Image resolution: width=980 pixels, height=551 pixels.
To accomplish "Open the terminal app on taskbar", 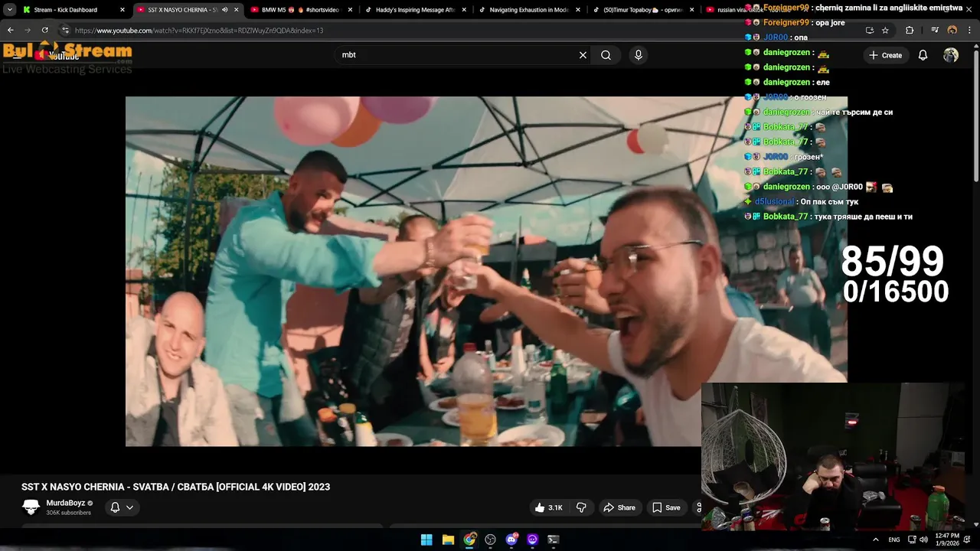I will 554,540.
